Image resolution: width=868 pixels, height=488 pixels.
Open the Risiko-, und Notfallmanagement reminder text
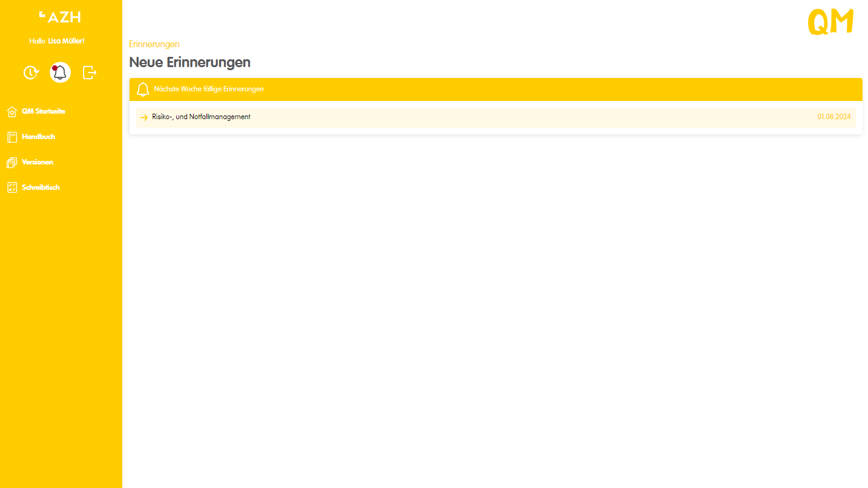pyautogui.click(x=201, y=117)
